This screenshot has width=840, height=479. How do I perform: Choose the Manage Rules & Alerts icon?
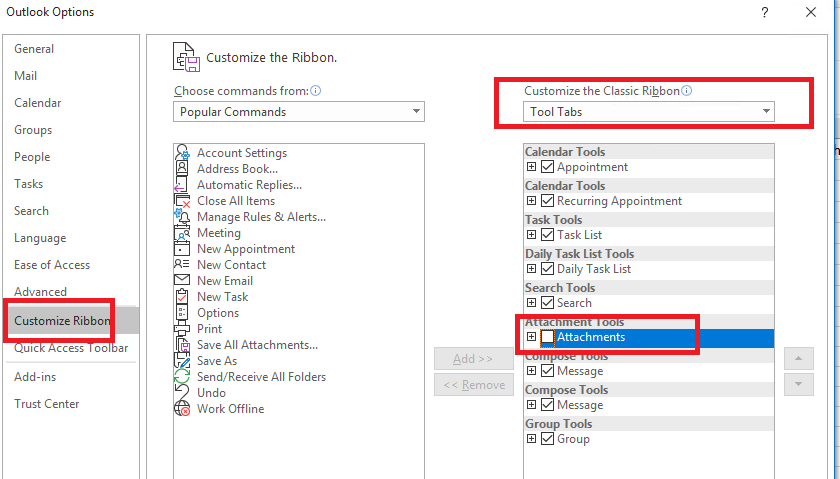pos(182,216)
